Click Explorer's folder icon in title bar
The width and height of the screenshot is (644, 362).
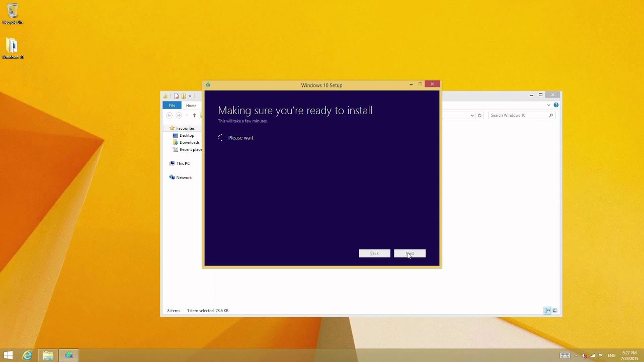click(x=166, y=96)
